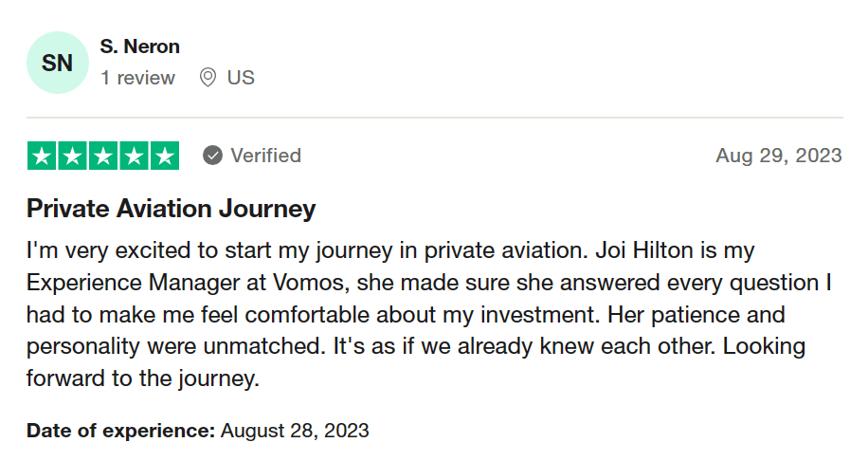The width and height of the screenshot is (868, 461).
Task: Click the Verified checkmark badge icon
Action: pyautogui.click(x=213, y=156)
